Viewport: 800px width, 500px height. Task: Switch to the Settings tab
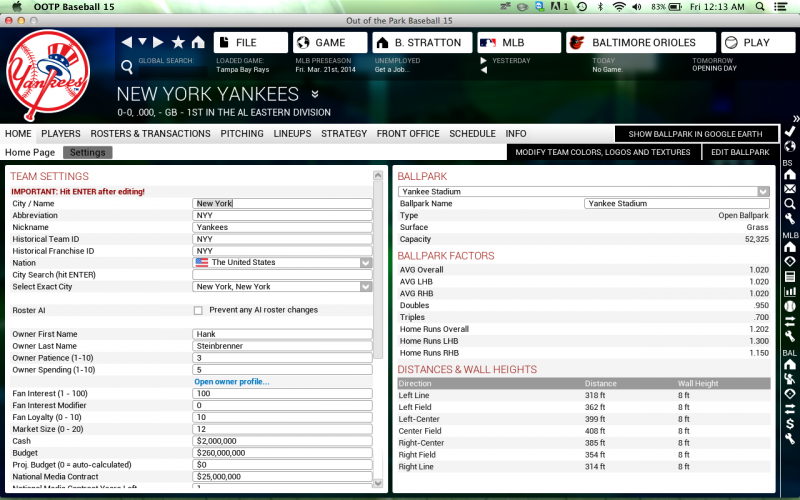[88, 153]
